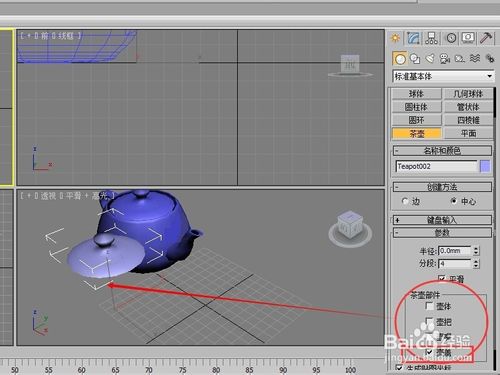This screenshot has width=500, height=375.
Task: Click frame 100 on the time ruler
Action: pyautogui.click(x=350, y=369)
